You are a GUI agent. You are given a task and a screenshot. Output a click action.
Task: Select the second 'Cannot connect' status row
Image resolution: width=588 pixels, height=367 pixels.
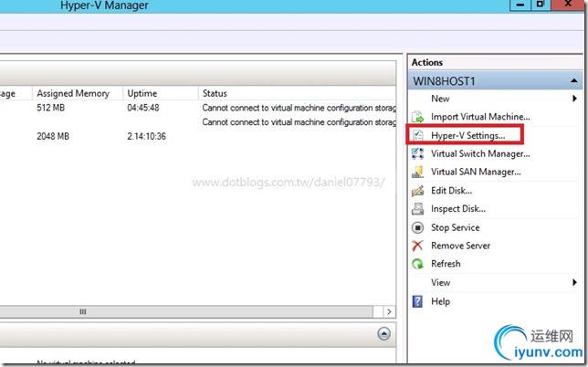299,122
